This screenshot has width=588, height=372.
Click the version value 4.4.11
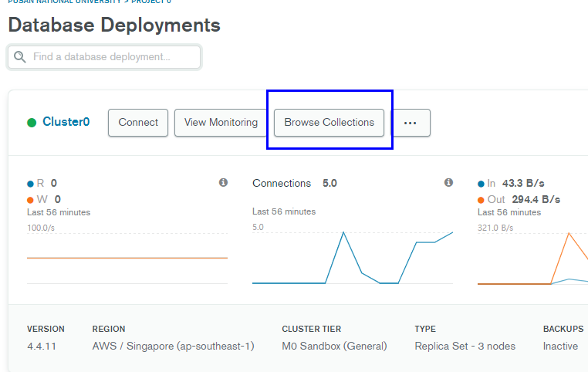tap(42, 346)
